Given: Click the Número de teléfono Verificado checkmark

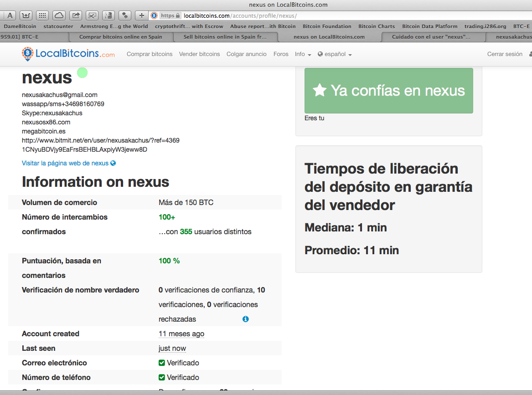Looking at the screenshot, I should tap(162, 377).
